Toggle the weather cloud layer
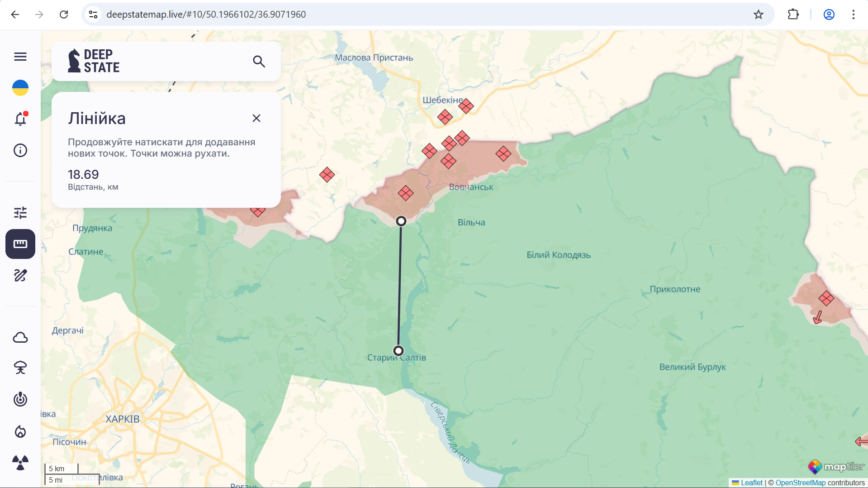 [x=20, y=338]
